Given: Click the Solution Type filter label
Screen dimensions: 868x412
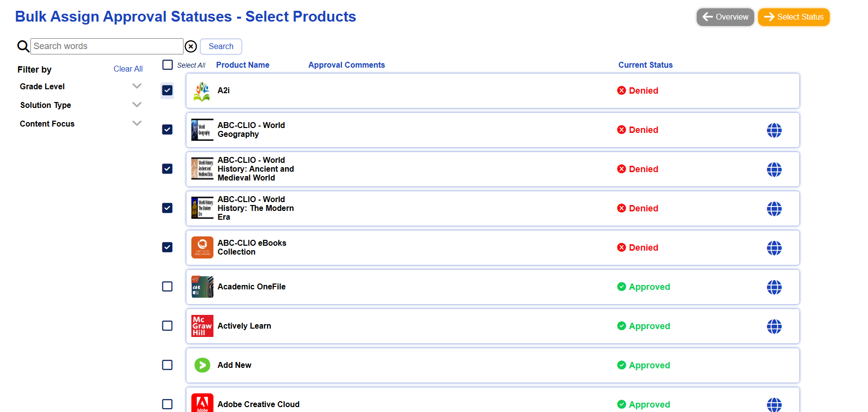Looking at the screenshot, I should pyautogui.click(x=46, y=105).
